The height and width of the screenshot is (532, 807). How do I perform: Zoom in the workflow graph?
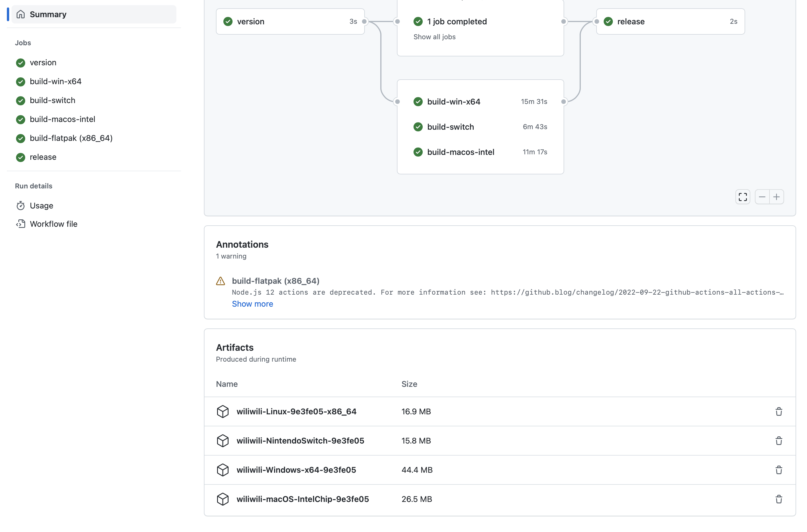pyautogui.click(x=776, y=197)
